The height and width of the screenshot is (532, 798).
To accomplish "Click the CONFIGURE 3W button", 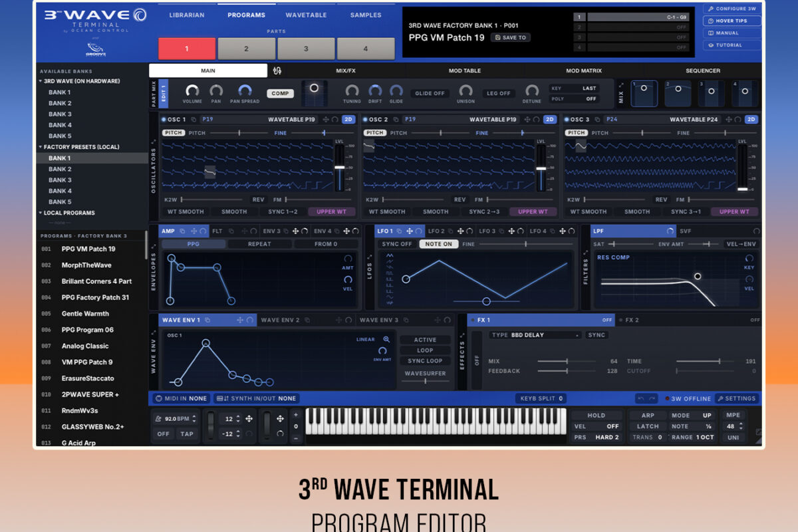I will pyautogui.click(x=732, y=9).
